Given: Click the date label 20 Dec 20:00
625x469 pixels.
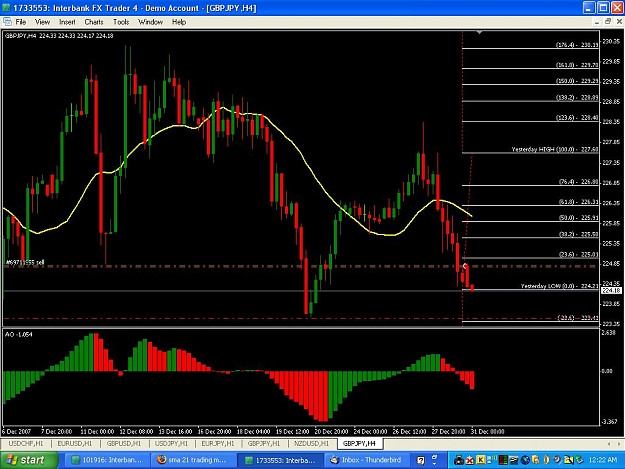Looking at the screenshot, I should pyautogui.click(x=331, y=432).
